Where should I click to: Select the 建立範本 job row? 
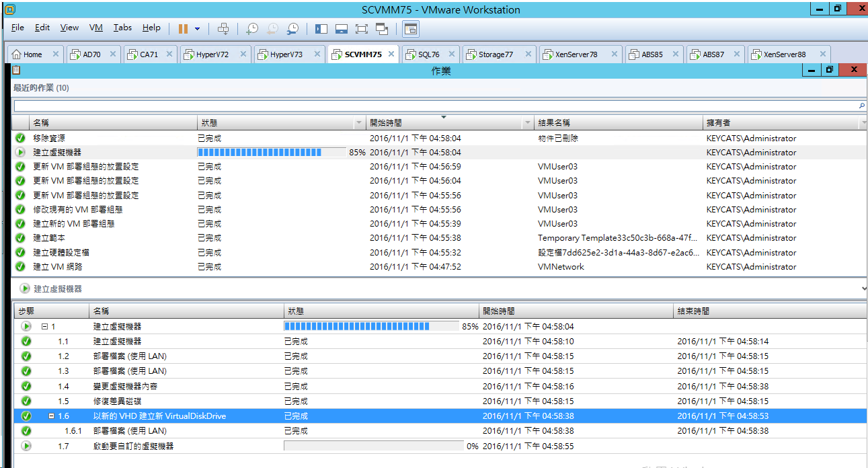coord(439,237)
